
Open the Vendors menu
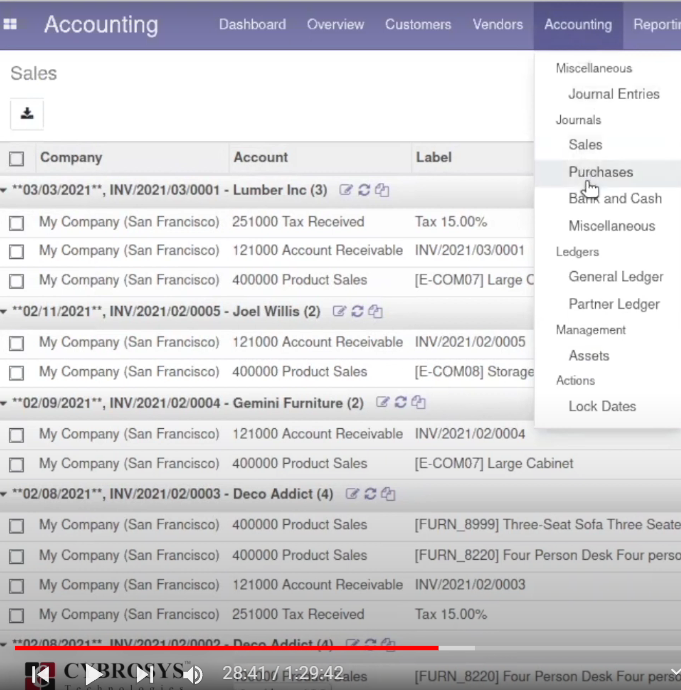(498, 24)
